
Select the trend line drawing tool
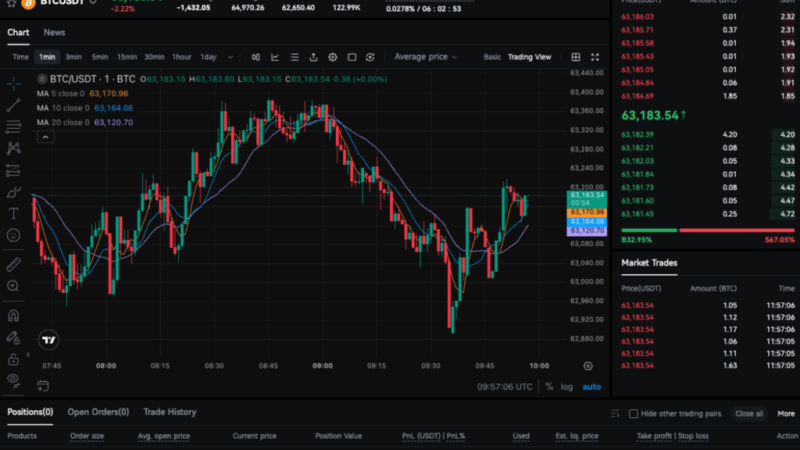pyautogui.click(x=14, y=105)
